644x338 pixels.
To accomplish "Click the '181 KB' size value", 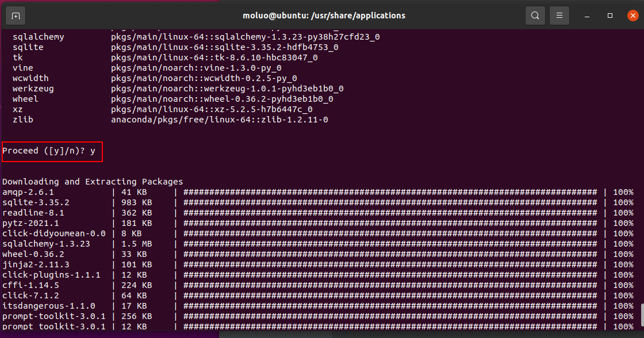I will (137, 223).
